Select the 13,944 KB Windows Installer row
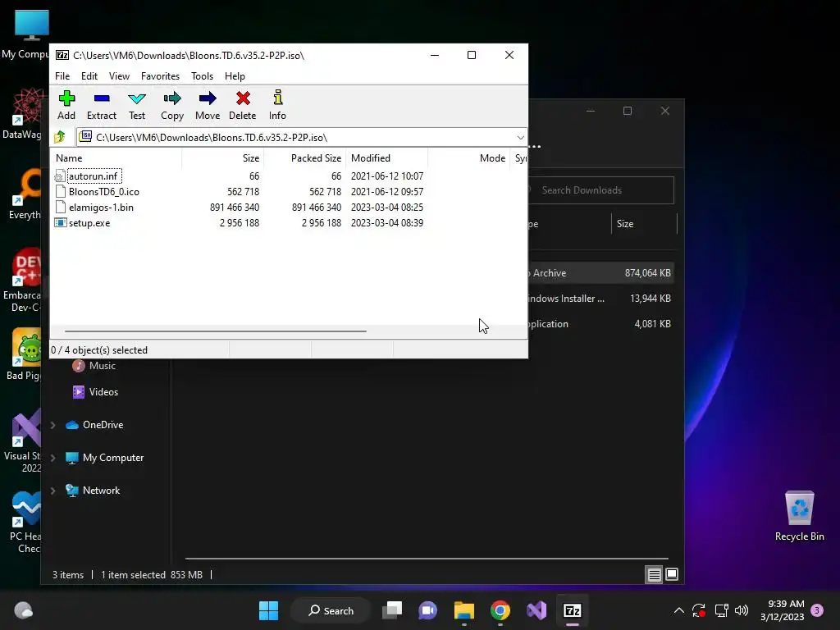The image size is (840, 630). click(601, 299)
